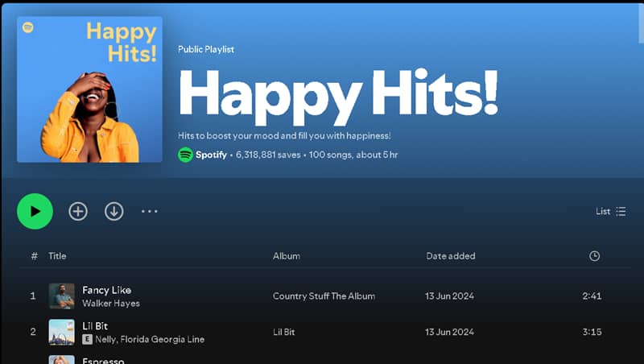Viewport: 644px width, 364px height.
Task: Add playlist to Your Library
Action: pyautogui.click(x=78, y=211)
